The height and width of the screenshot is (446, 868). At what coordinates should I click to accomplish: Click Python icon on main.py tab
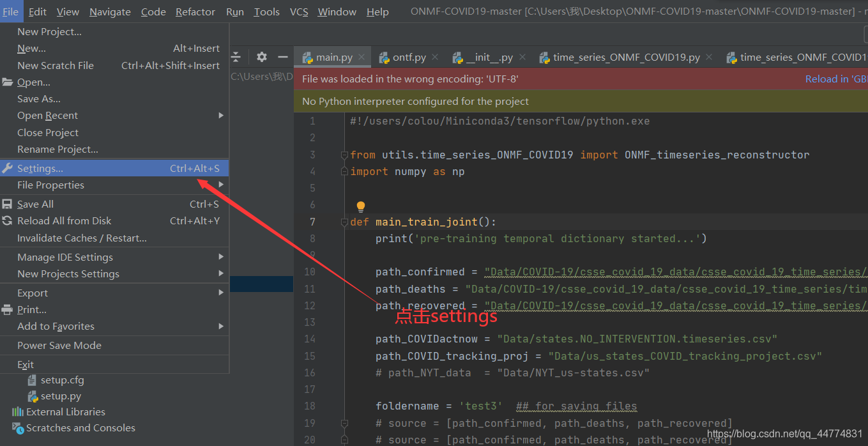[307, 58]
